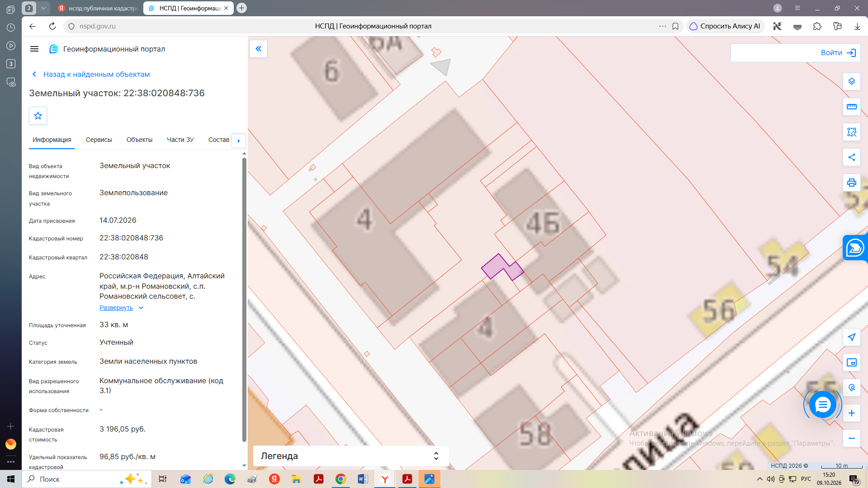
Task: Open the Части ЗУ tab
Action: coord(180,140)
